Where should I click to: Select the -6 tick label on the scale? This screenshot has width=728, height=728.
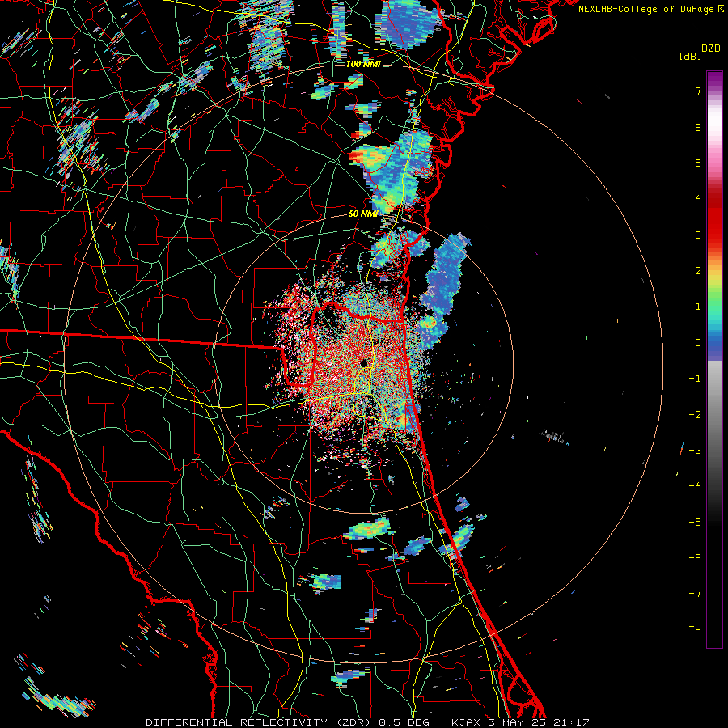tap(695, 558)
